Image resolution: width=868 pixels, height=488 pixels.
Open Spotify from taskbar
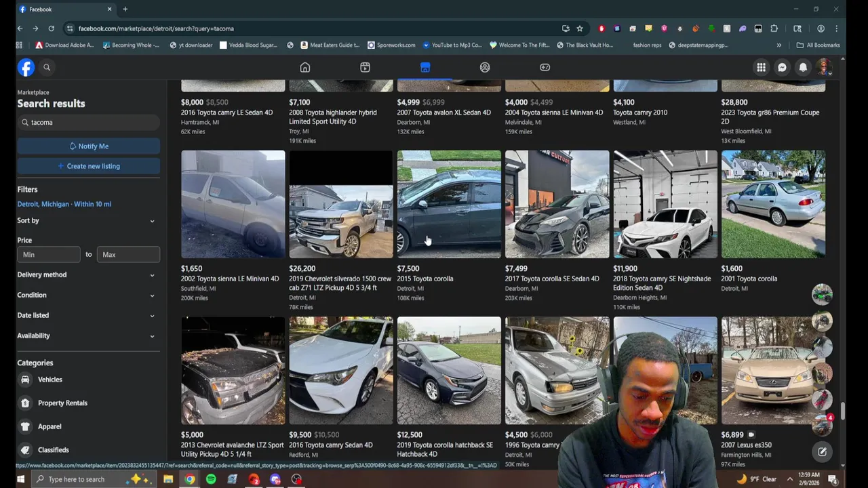tap(211, 479)
